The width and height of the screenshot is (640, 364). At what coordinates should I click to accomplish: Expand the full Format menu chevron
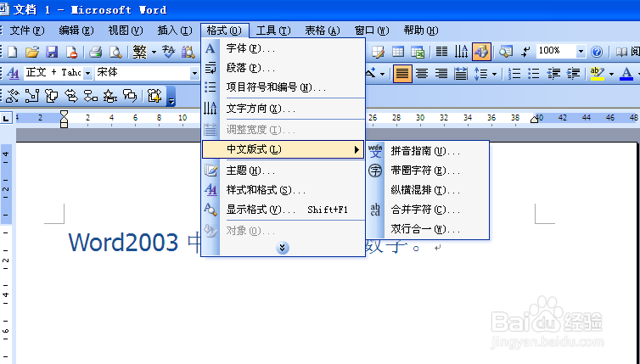click(283, 248)
